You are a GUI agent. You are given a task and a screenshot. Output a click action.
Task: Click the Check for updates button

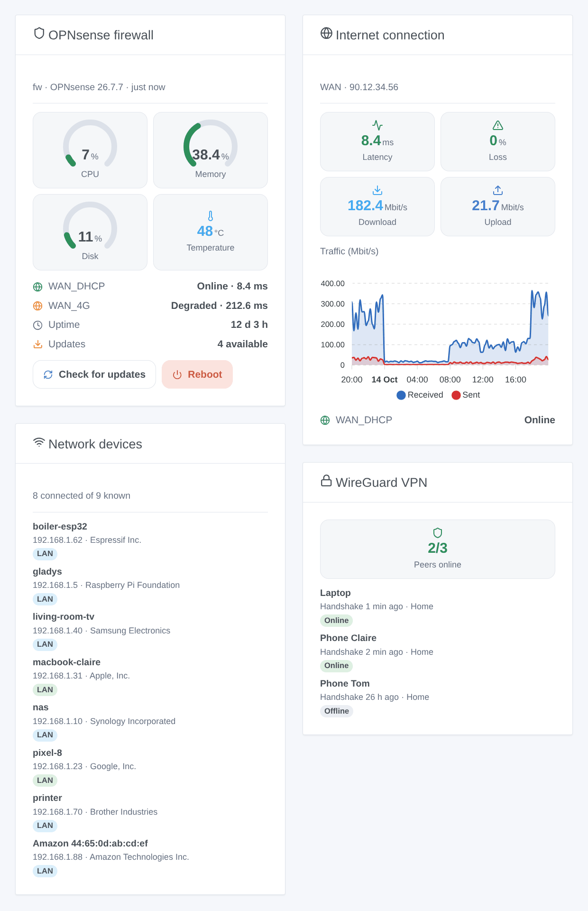(x=94, y=374)
